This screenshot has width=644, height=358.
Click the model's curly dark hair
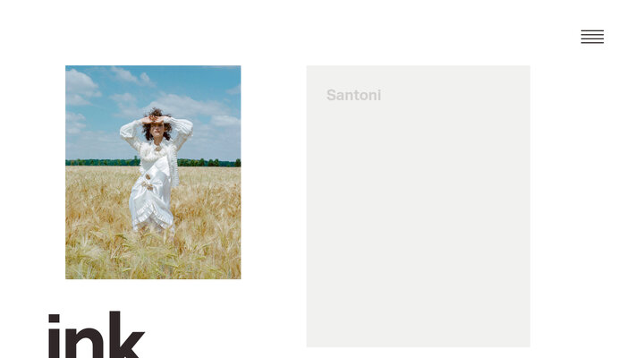[x=156, y=124]
